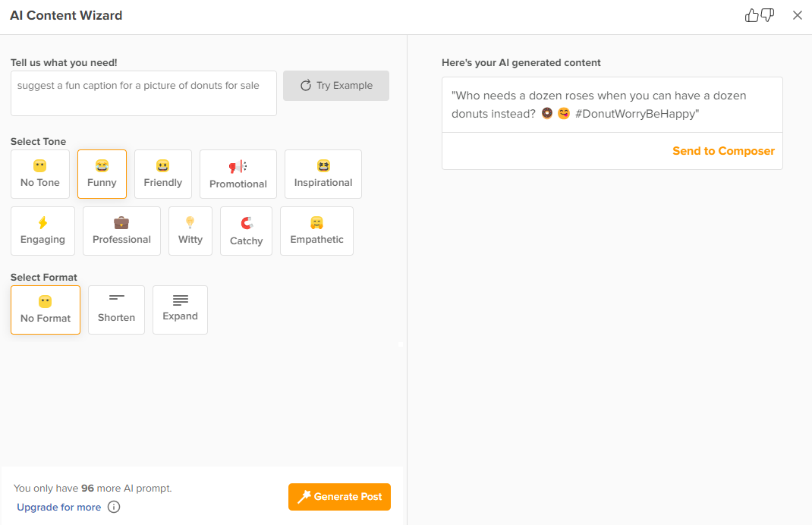Image resolution: width=812 pixels, height=525 pixels.
Task: Select the Shorten format option
Action: [x=116, y=309]
